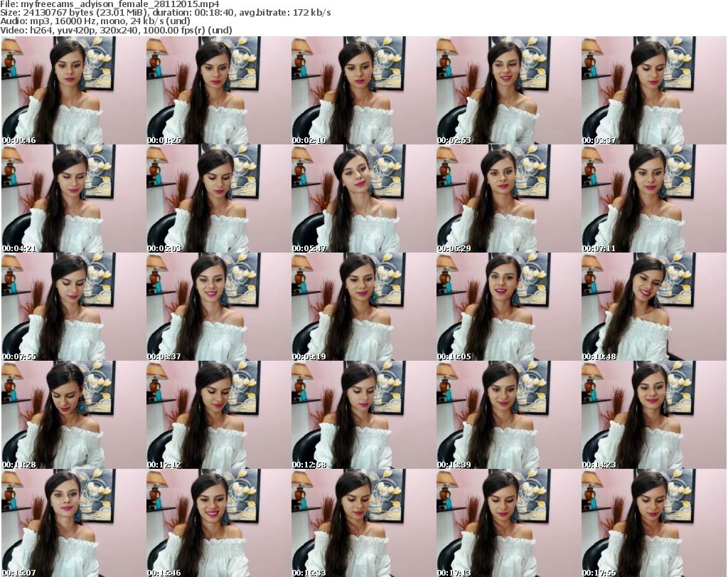This screenshot has height=577, width=728.
Task: Choose the frame timestamped 00:10:05
Action: coord(508,307)
